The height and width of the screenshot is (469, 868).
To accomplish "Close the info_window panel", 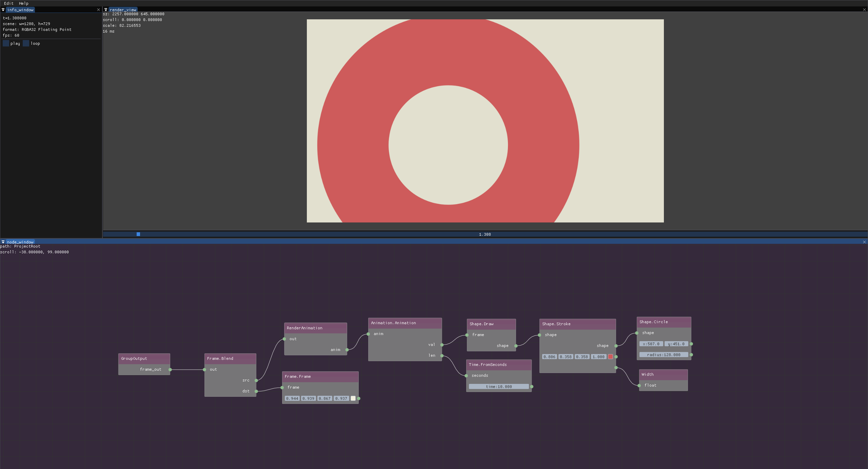I will tap(98, 10).
